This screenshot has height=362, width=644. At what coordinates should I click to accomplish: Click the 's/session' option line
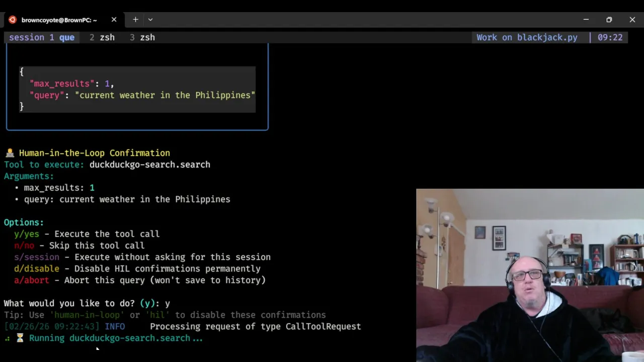click(x=142, y=257)
